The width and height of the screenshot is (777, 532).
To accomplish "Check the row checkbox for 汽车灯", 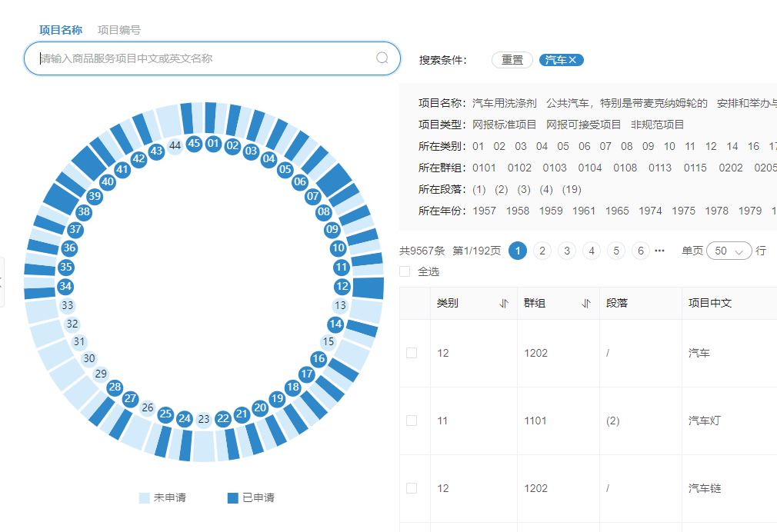I will pos(412,421).
